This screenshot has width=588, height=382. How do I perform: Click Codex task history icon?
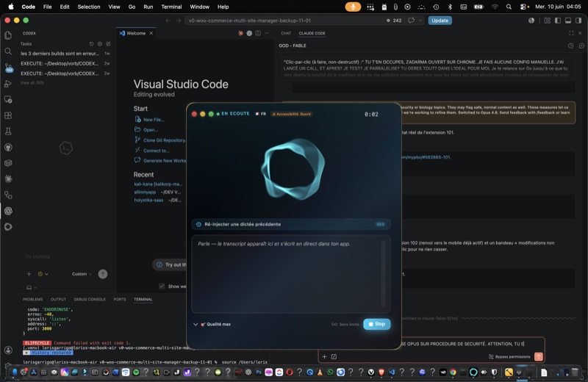[x=91, y=44]
